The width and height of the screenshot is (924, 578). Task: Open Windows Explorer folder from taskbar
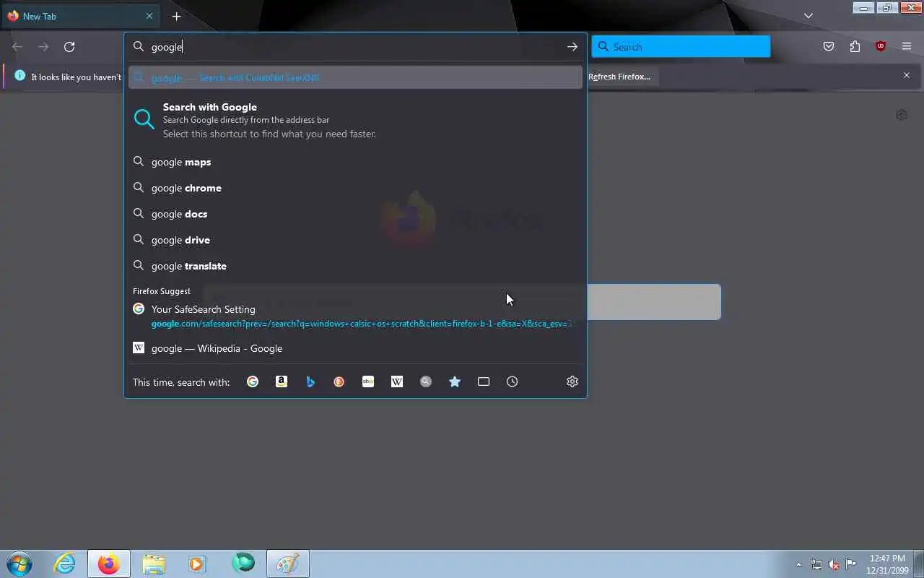coord(154,564)
